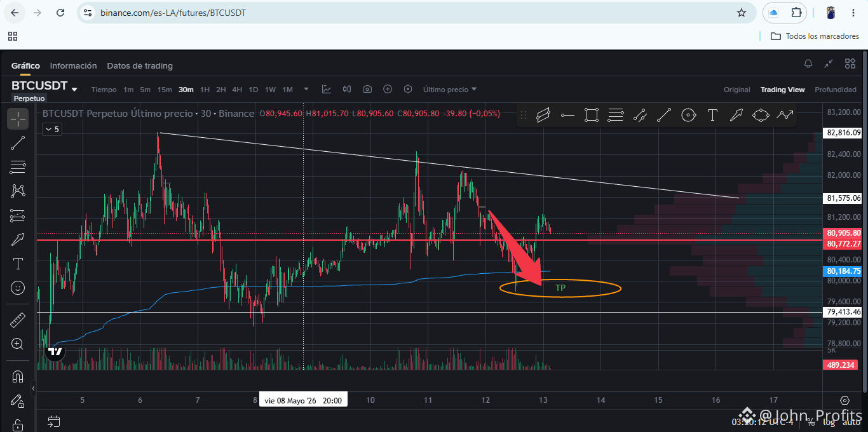This screenshot has width=868, height=432.
Task: Switch to Original chart view
Action: coord(737,90)
